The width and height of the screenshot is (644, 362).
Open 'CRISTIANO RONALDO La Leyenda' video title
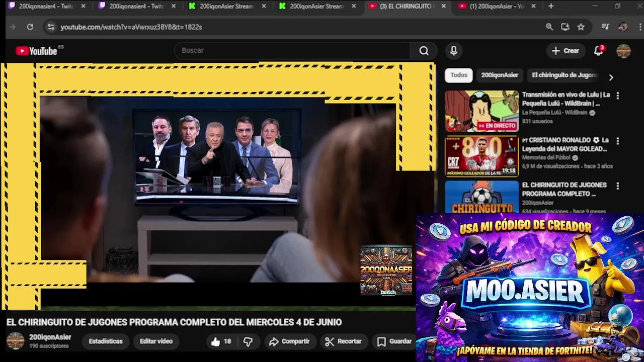click(x=566, y=144)
